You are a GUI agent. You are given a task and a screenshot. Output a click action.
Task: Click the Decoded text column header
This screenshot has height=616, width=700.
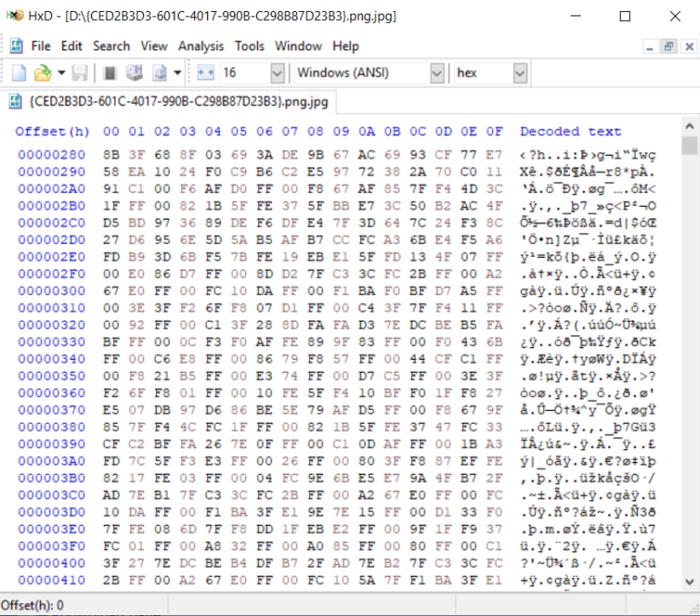tap(570, 131)
